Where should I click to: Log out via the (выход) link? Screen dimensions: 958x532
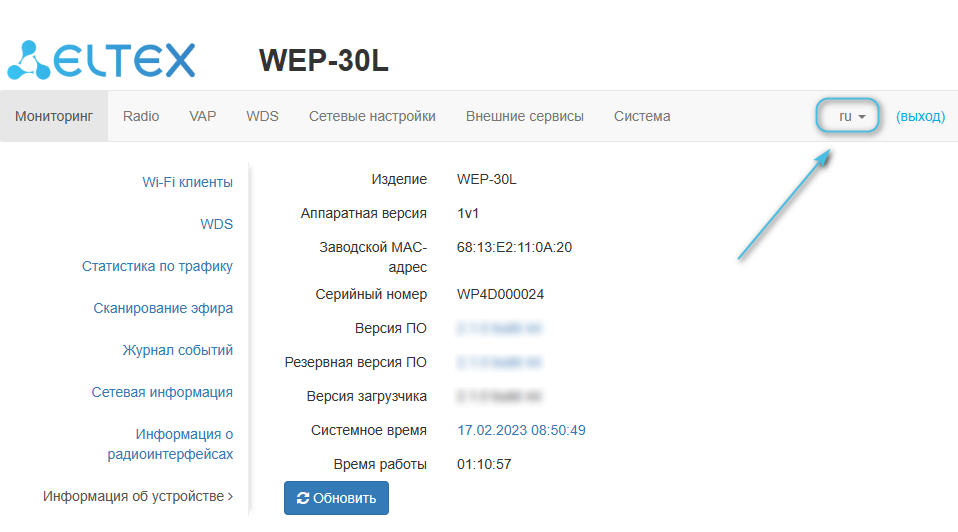920,116
